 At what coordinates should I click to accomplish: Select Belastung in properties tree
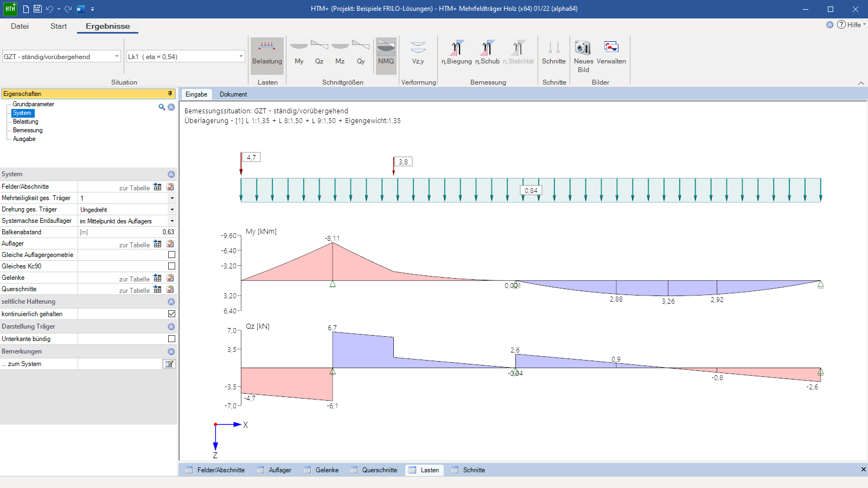point(25,121)
